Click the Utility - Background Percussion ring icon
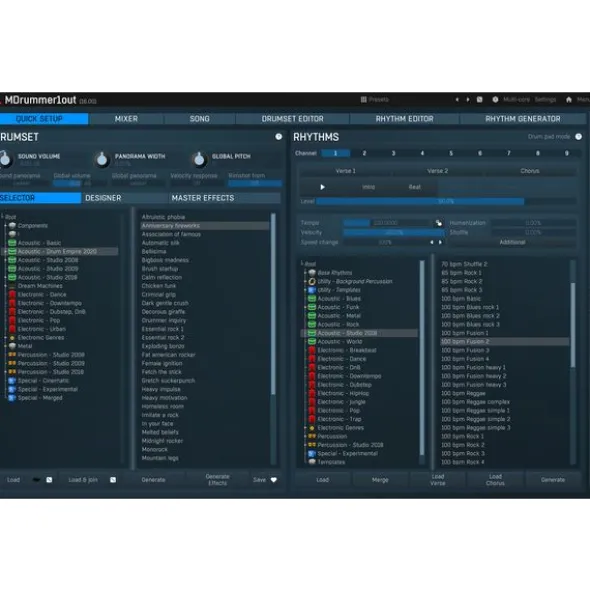The image size is (590, 591). 312,281
